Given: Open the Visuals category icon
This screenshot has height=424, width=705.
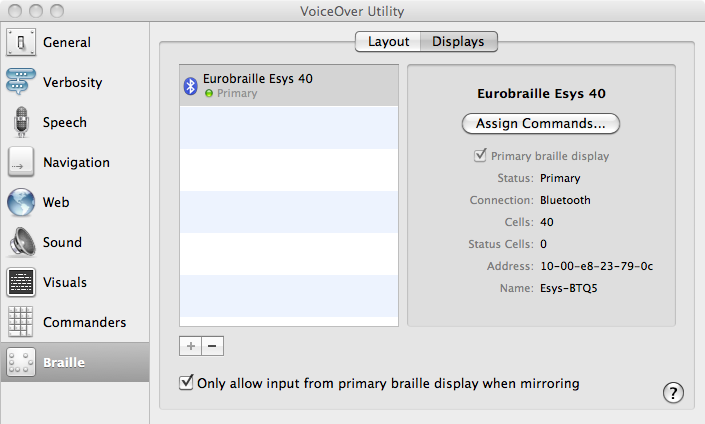Looking at the screenshot, I should [21, 283].
